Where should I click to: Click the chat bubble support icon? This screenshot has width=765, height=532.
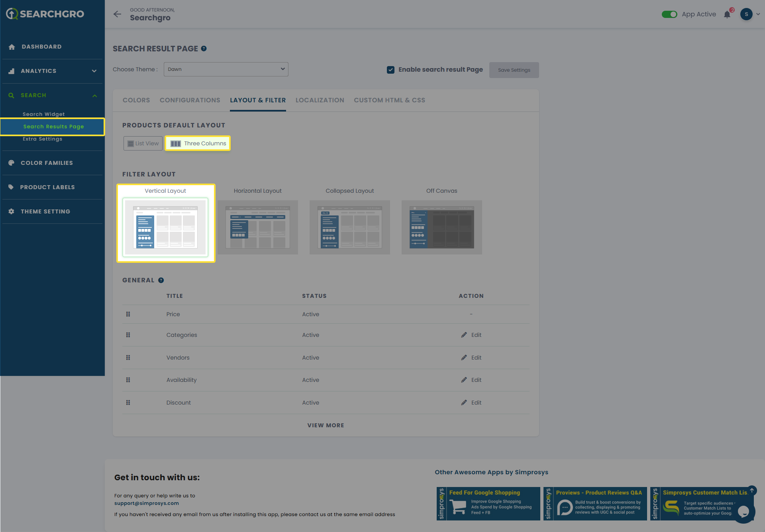point(743,511)
